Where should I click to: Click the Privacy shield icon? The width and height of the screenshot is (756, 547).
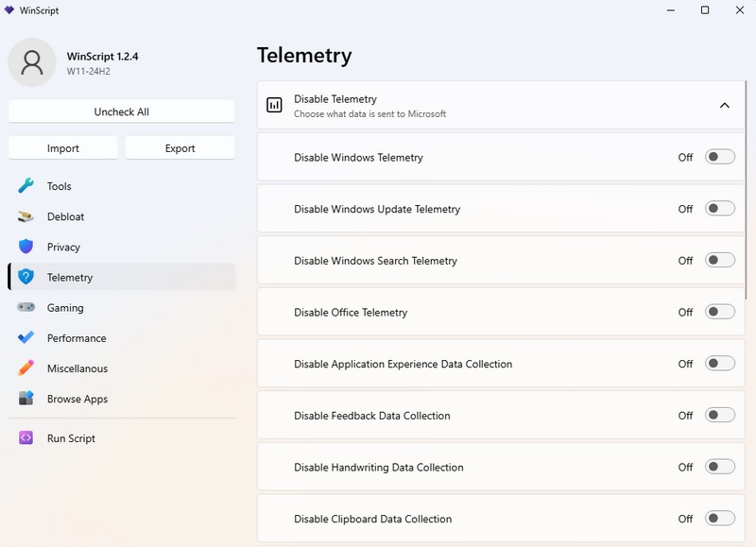click(x=26, y=247)
